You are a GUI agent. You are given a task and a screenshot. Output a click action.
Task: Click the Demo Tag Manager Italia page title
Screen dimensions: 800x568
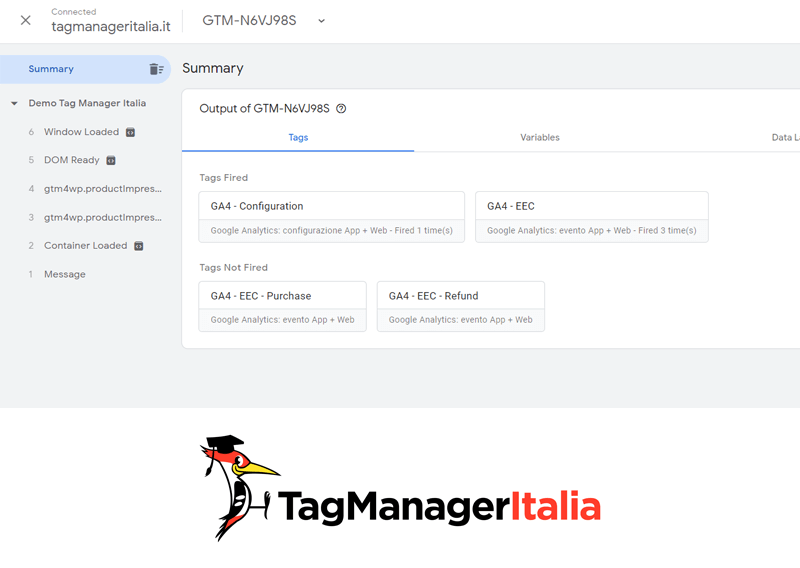pyautogui.click(x=87, y=103)
